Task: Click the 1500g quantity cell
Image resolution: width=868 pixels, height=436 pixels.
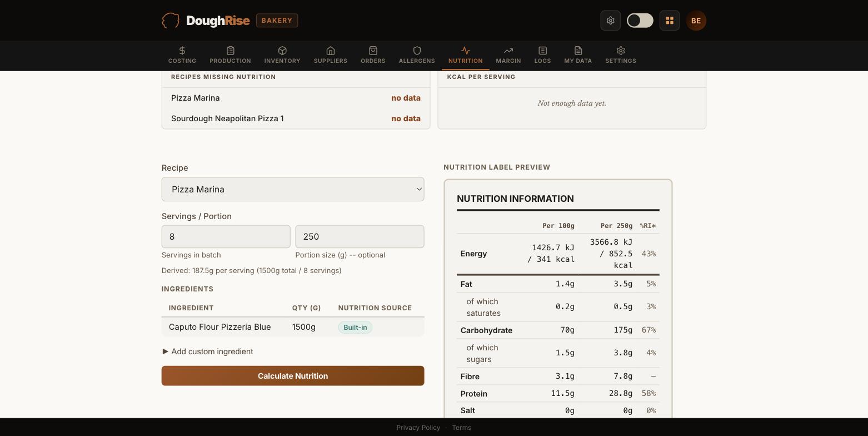Action: (303, 327)
